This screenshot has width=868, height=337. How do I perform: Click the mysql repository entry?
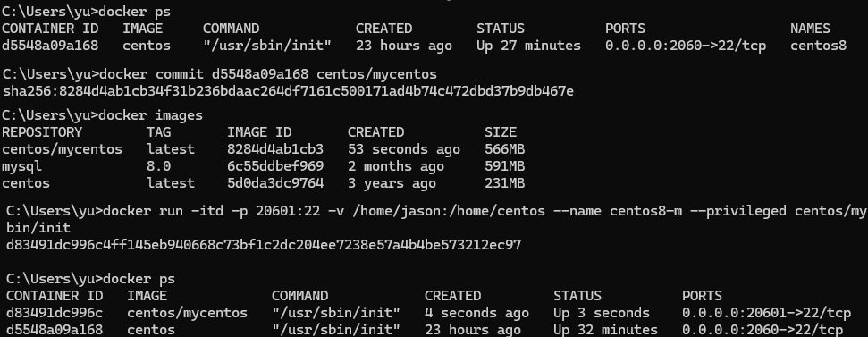pyautogui.click(x=22, y=166)
